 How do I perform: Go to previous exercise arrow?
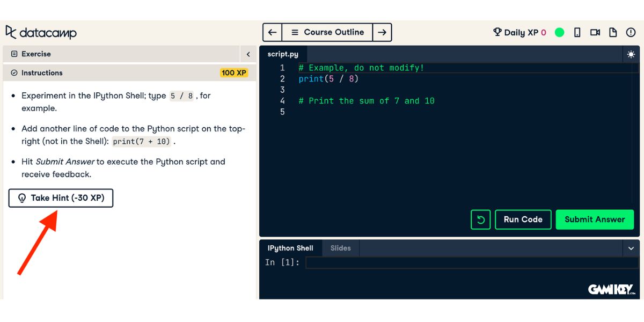(272, 32)
